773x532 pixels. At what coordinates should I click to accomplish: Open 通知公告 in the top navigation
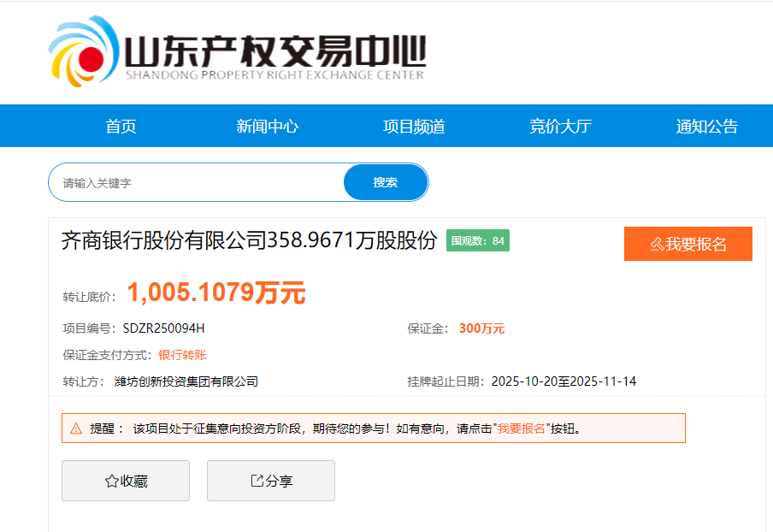coord(706,127)
